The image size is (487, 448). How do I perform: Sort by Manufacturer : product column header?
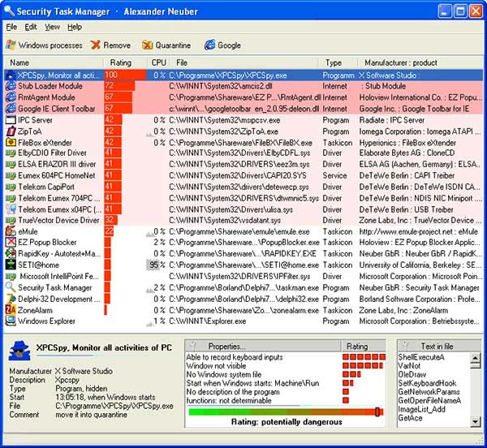pos(420,62)
